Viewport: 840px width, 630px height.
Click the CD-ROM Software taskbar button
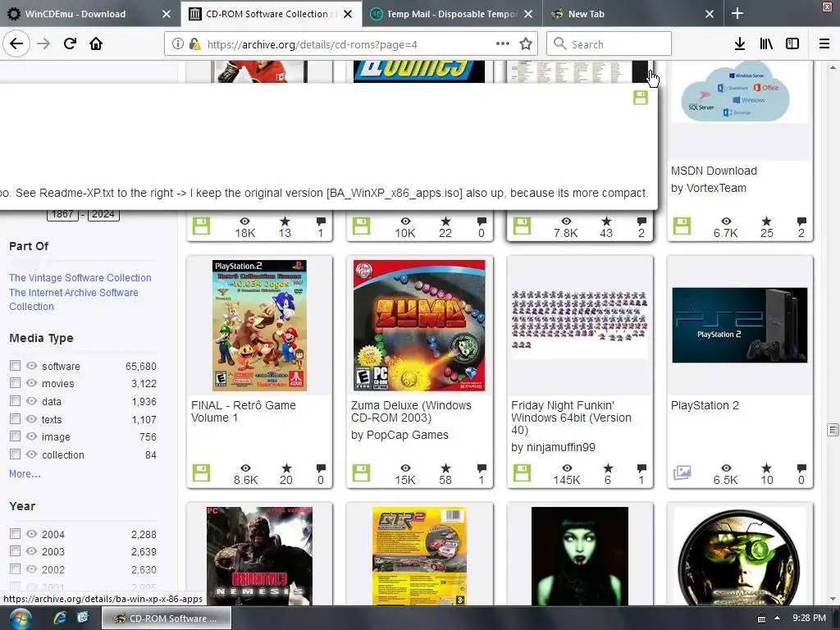(166, 619)
